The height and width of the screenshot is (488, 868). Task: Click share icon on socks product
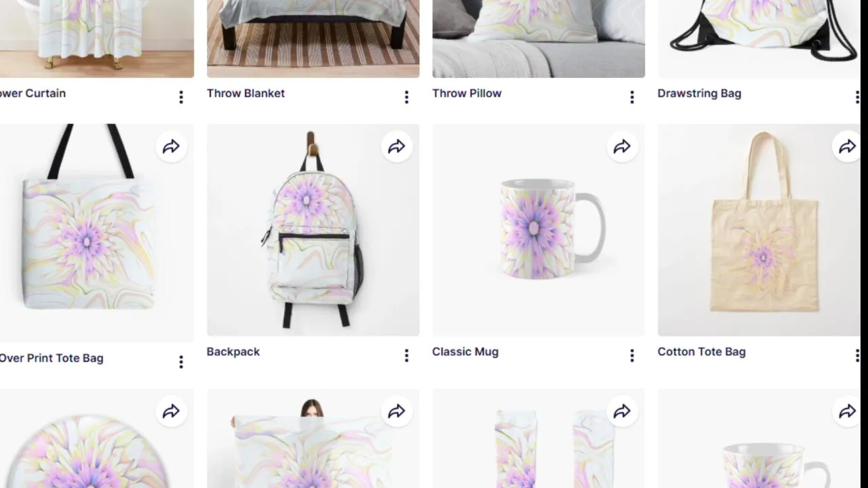tap(622, 411)
